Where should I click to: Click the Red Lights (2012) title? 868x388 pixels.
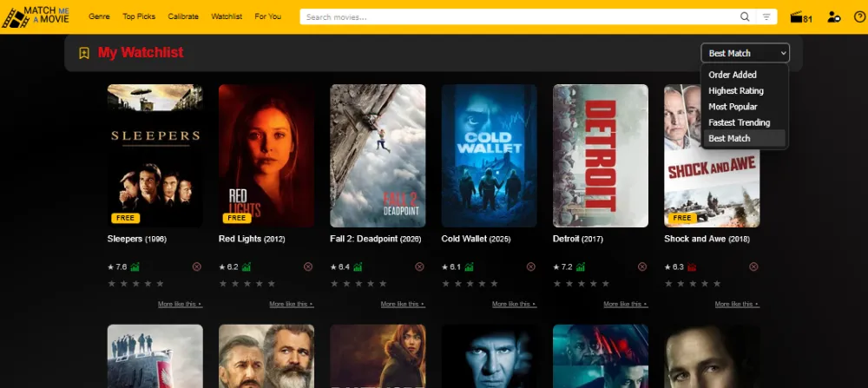[x=251, y=239]
